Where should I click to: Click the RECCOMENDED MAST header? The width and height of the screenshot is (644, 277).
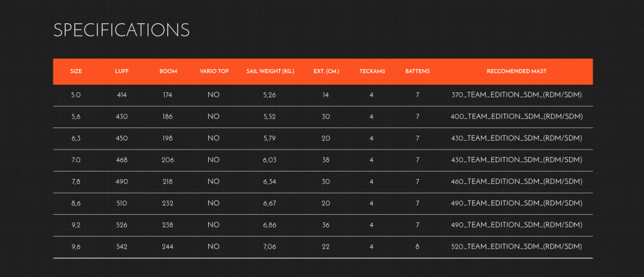517,72
